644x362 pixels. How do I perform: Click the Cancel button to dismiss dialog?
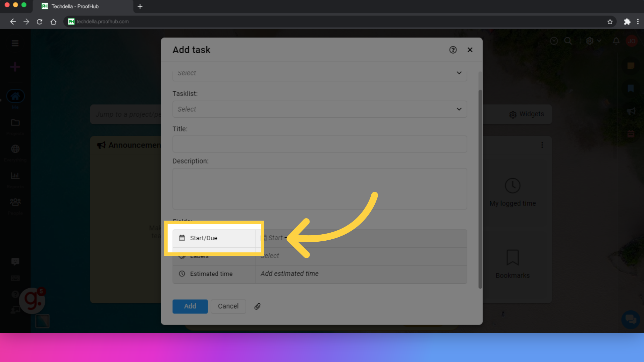[228, 306]
